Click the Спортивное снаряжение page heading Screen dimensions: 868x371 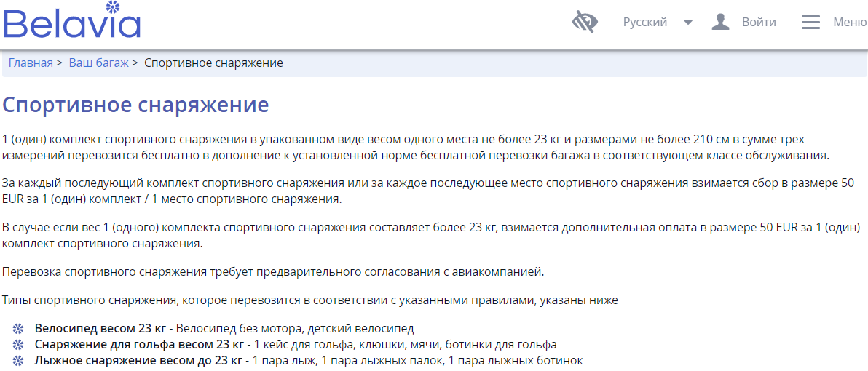point(136,105)
